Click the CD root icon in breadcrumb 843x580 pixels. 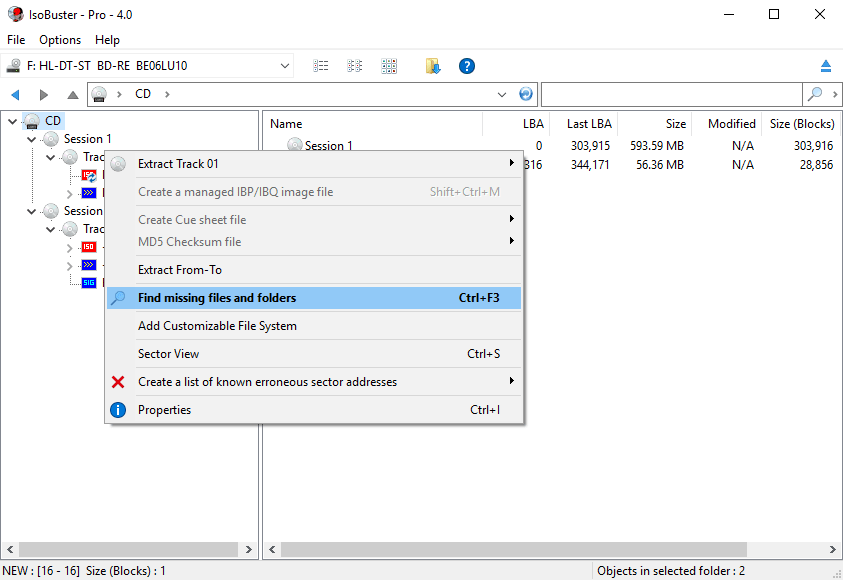tap(99, 94)
